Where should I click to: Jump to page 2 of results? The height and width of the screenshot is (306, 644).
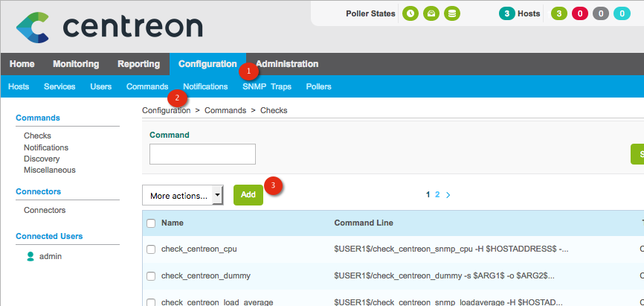tap(437, 194)
